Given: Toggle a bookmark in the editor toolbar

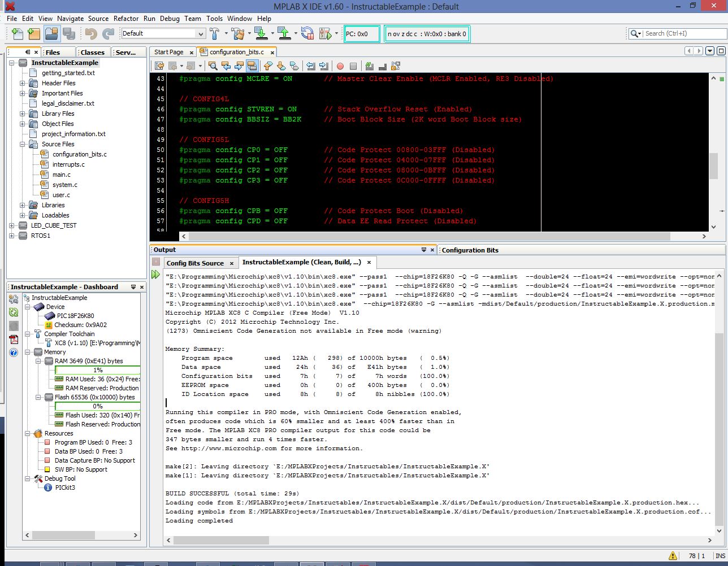Looking at the screenshot, I should point(293,66).
